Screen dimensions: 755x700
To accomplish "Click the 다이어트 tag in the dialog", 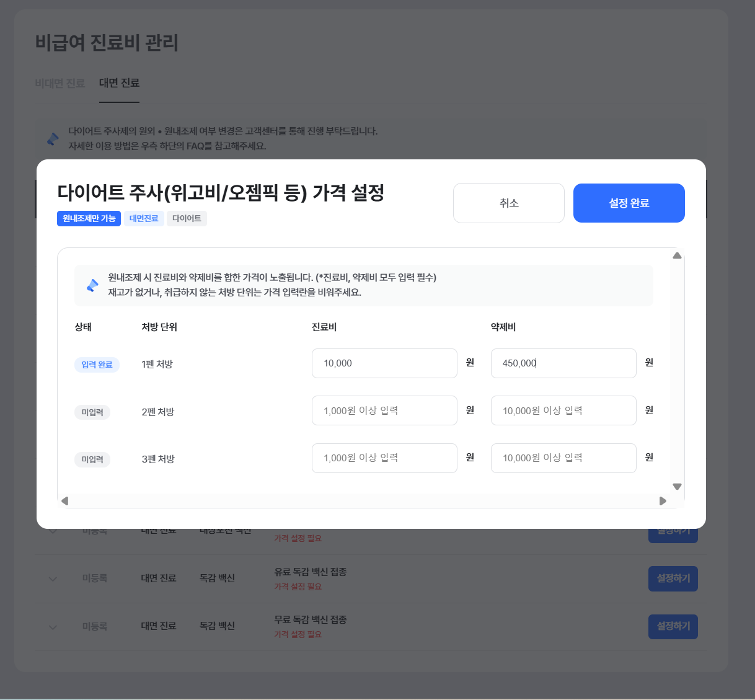I will coord(187,218).
